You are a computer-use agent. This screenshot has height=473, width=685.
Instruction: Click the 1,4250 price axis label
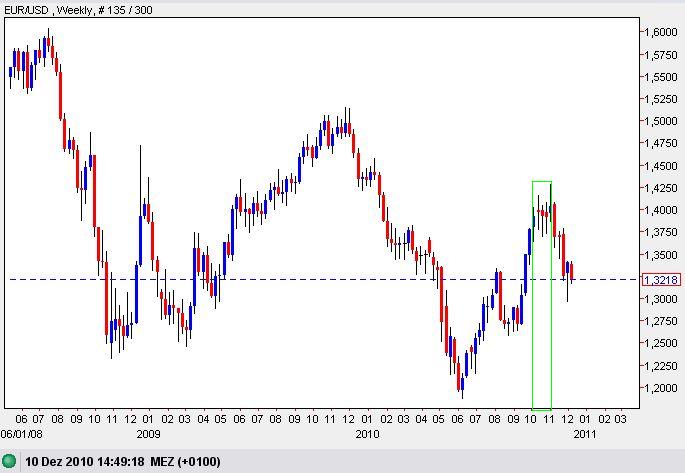(x=661, y=188)
